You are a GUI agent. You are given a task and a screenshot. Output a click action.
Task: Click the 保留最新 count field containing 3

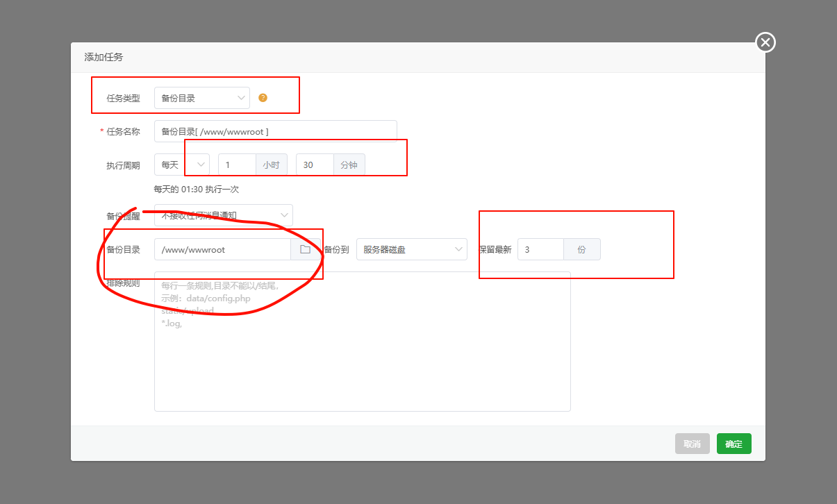540,249
